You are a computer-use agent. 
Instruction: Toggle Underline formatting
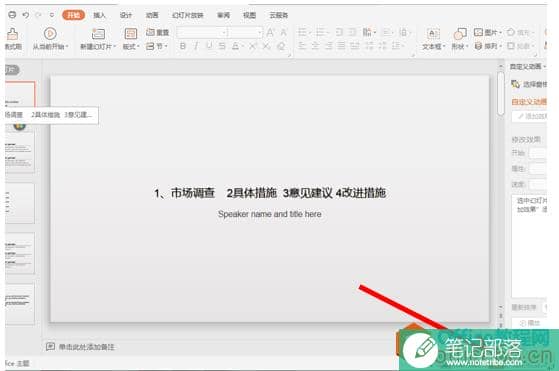(209, 46)
